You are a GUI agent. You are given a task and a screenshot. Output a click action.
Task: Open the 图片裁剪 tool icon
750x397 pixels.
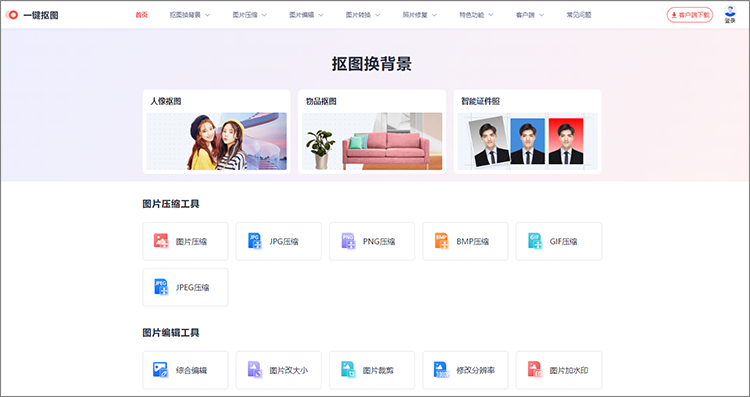348,369
